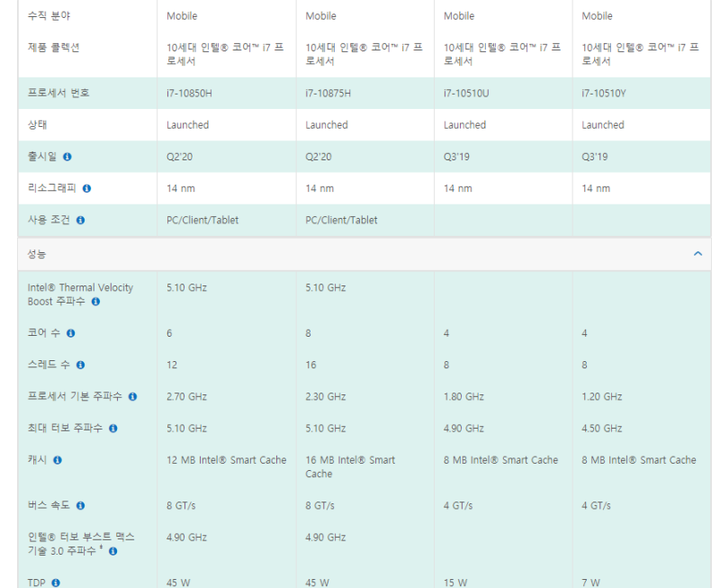Click PC/Client/Tablet for i7-10875H

(x=341, y=220)
